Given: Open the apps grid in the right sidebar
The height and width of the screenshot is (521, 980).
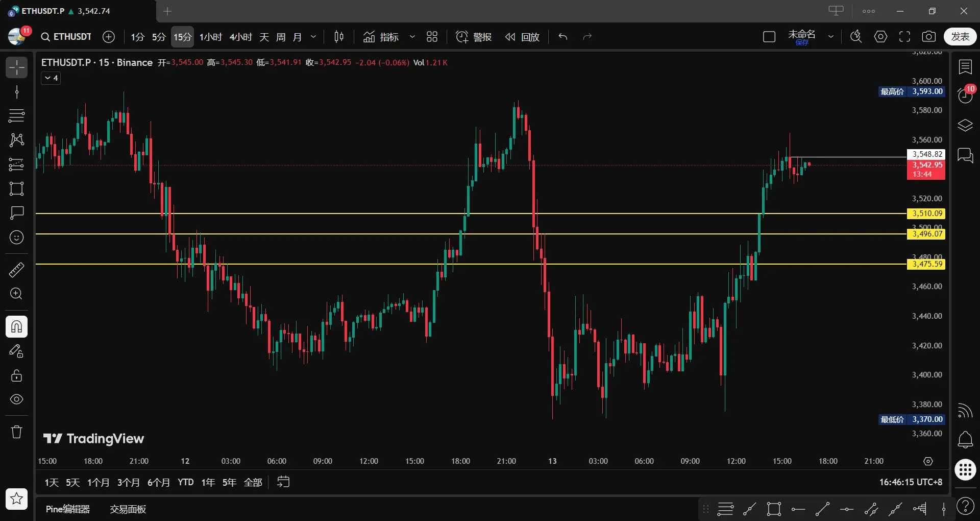Looking at the screenshot, I should 965,469.
